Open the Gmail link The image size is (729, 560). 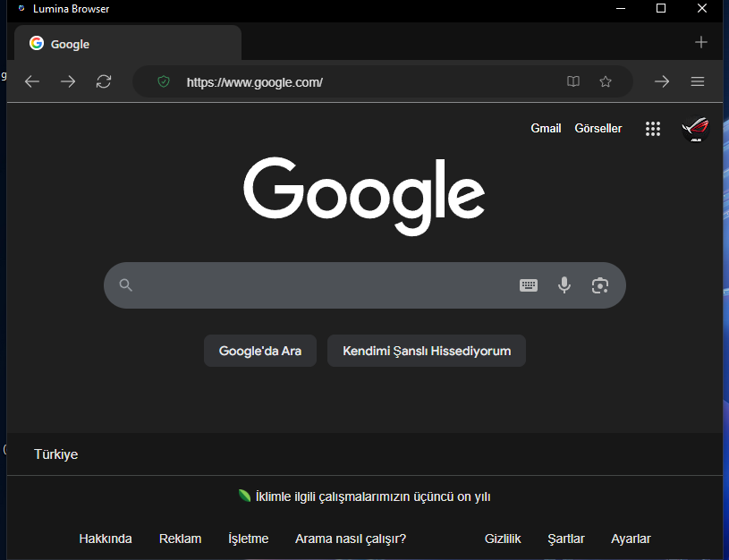point(546,129)
